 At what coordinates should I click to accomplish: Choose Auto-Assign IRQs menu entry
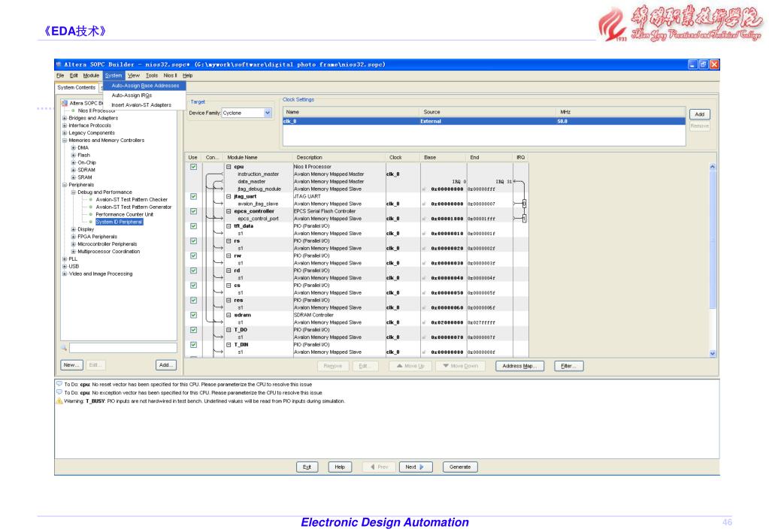pos(132,95)
